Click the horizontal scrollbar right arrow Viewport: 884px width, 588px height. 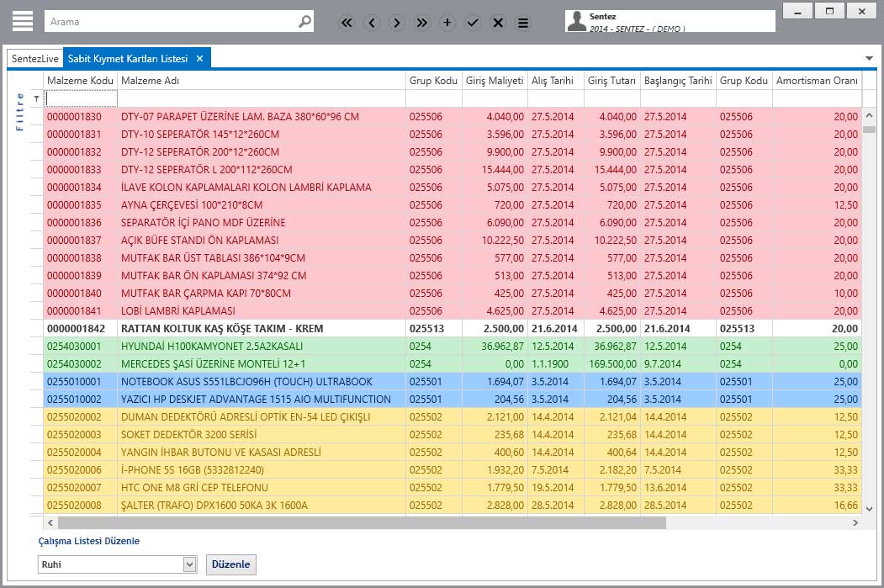click(x=855, y=522)
